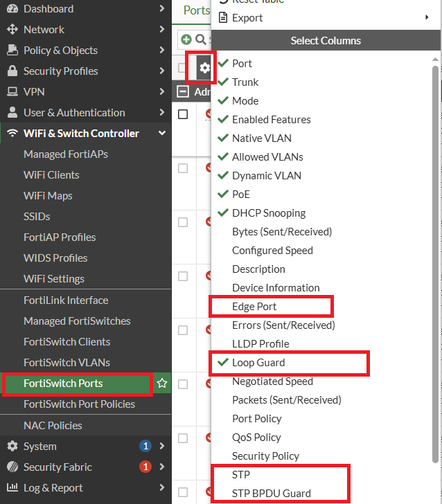Screen dimensions: 442x504
Task: Open FortiSwitch Port Policies page
Action: tap(79, 404)
